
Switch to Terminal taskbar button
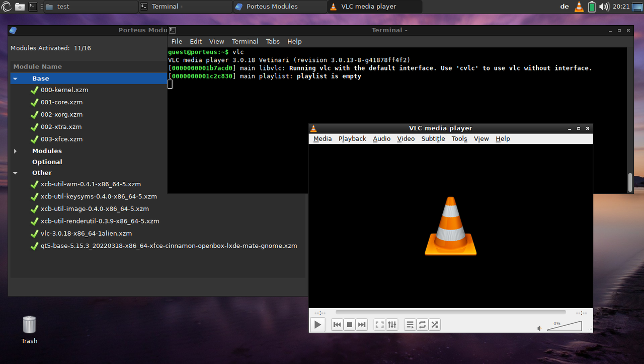pyautogui.click(x=185, y=7)
